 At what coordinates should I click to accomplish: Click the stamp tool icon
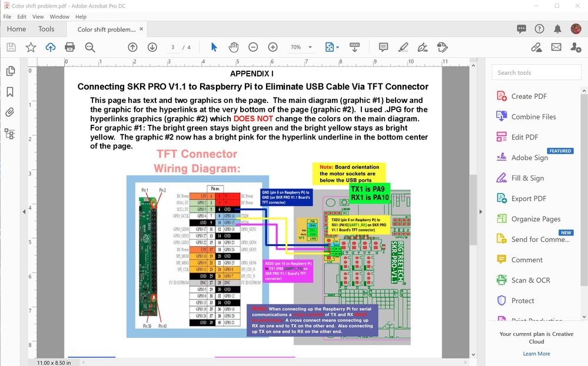pos(442,47)
